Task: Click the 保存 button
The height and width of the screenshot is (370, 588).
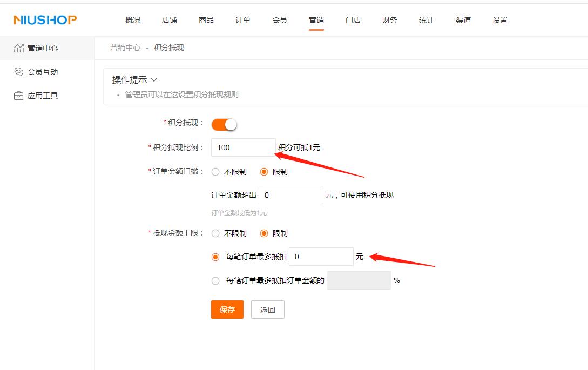Action: 227,310
